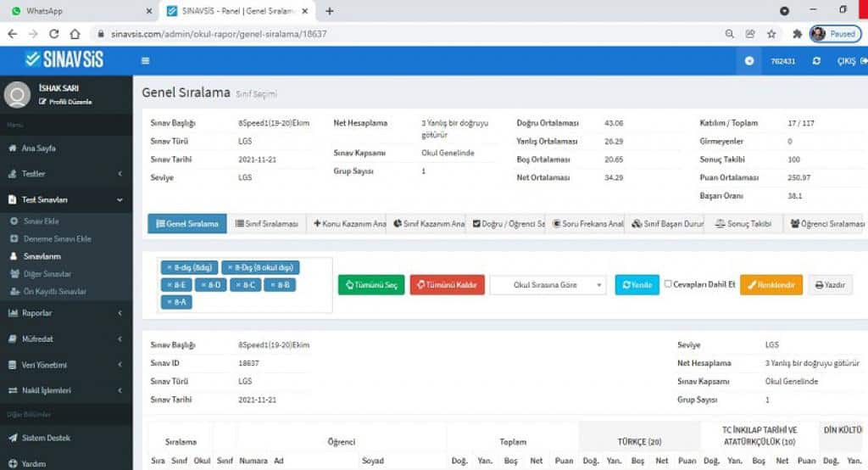Click the orange Renklendir button
The height and width of the screenshot is (470, 868).
771,285
